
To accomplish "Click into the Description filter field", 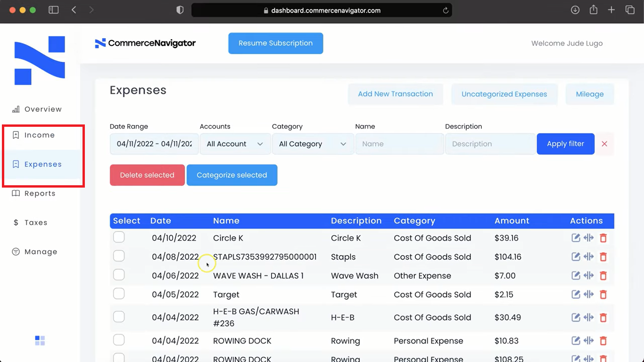I will tap(490, 144).
